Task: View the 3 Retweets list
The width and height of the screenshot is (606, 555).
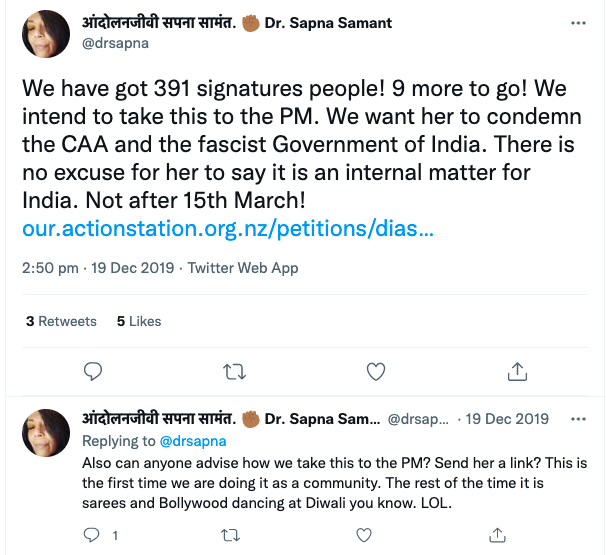Action: [x=61, y=321]
